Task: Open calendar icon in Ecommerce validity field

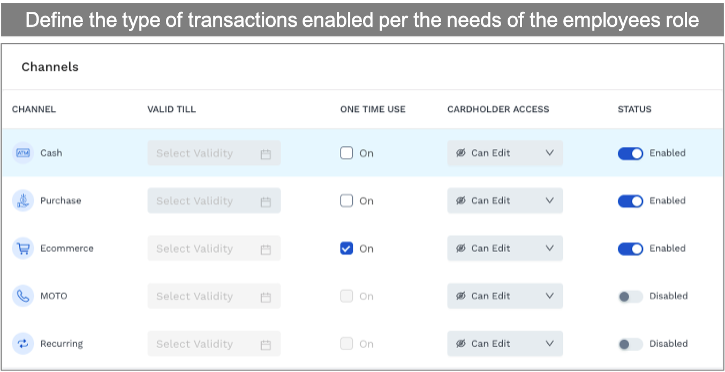Action: pyautogui.click(x=265, y=250)
